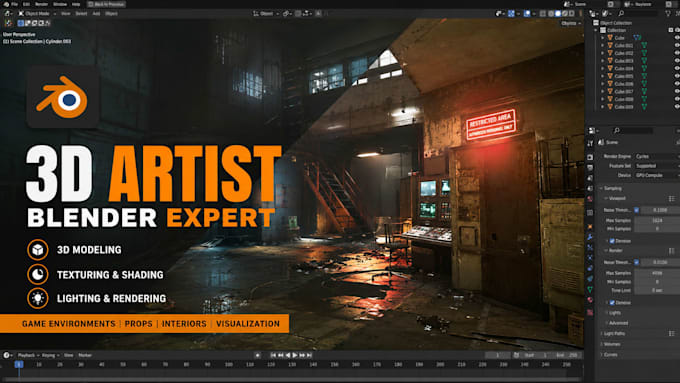Viewport: 680px width, 383px height.
Task: Open the timeline Marker menu
Action: click(85, 355)
